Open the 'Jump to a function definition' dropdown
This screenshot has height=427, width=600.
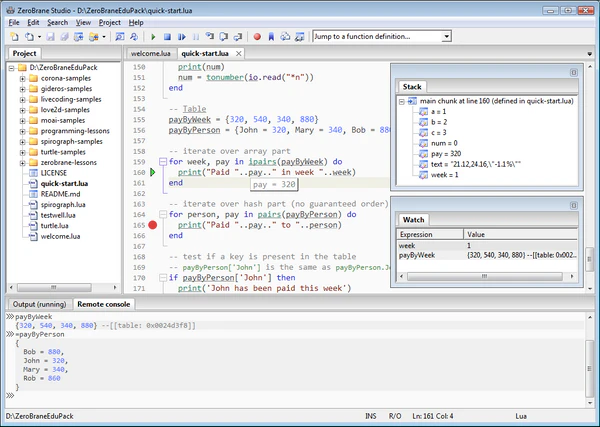click(445, 37)
